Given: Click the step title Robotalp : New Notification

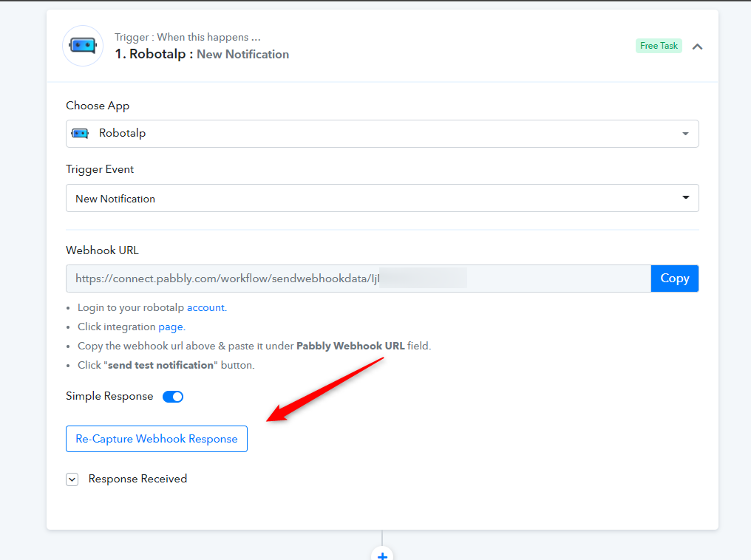Looking at the screenshot, I should click(202, 54).
